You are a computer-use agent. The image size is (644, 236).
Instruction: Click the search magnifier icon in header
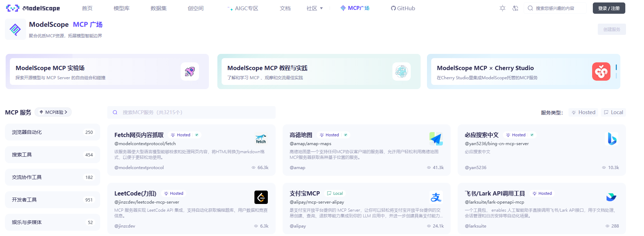[x=530, y=8]
